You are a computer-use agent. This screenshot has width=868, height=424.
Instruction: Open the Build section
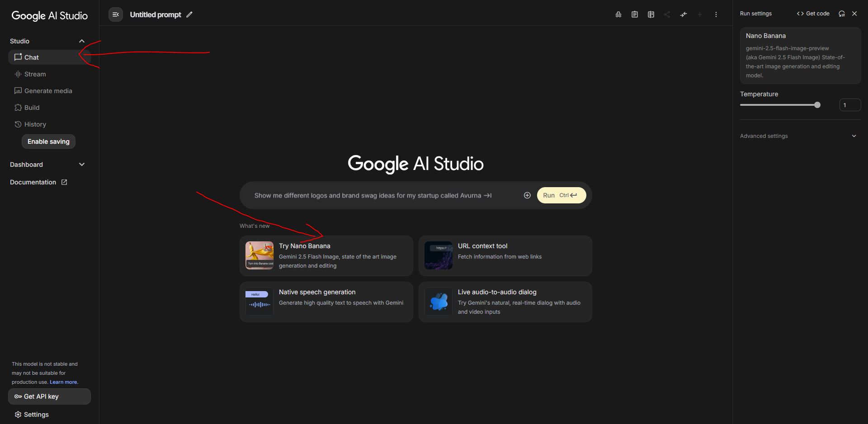click(x=32, y=107)
